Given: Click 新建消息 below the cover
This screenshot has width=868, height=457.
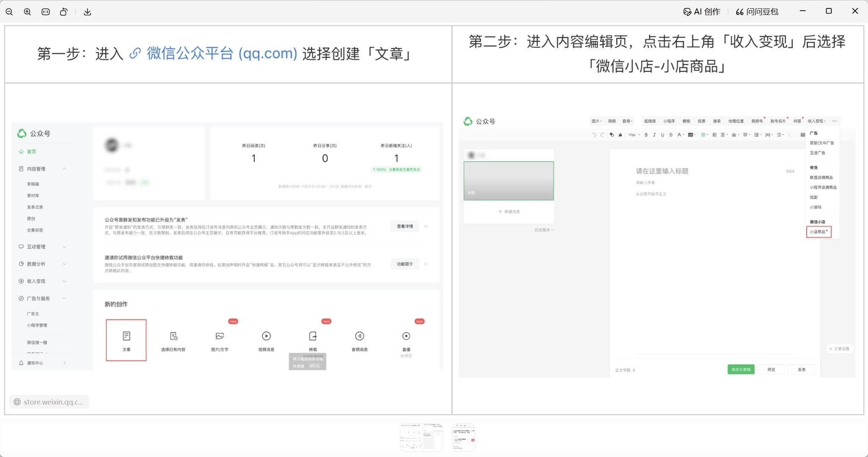Looking at the screenshot, I should 509,212.
